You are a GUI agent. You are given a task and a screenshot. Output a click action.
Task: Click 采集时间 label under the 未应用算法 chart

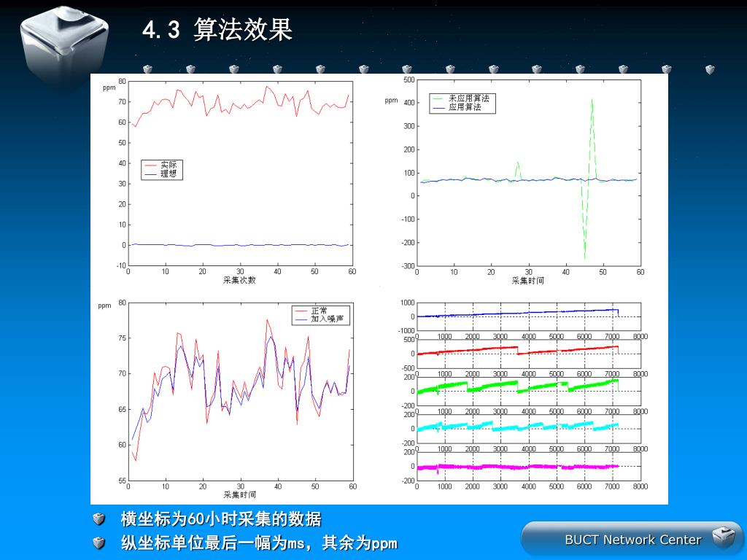528,281
